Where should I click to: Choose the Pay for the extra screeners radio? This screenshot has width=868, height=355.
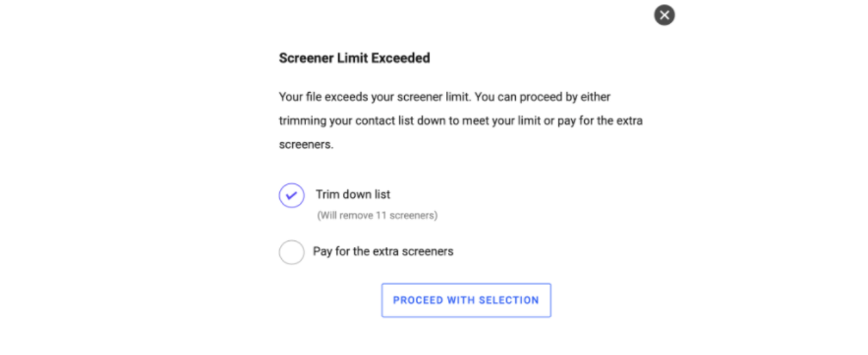tap(292, 252)
